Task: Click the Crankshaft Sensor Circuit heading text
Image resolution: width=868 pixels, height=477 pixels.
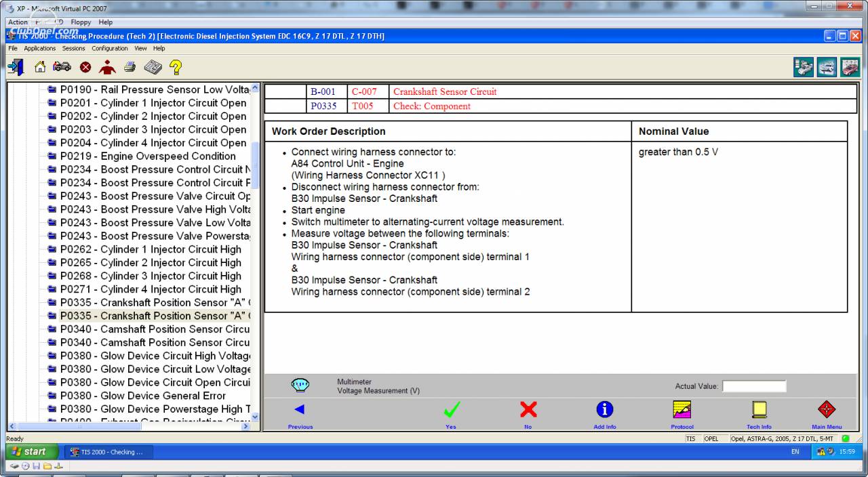Action: (445, 91)
